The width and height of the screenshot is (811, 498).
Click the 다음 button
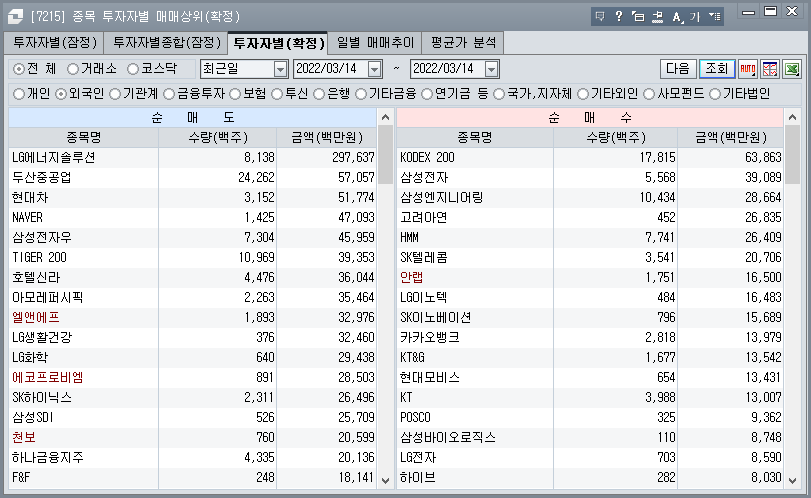pyautogui.click(x=678, y=69)
